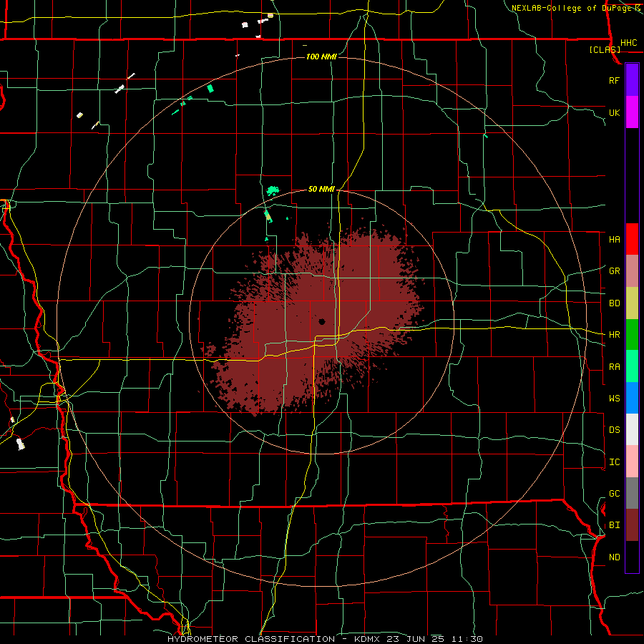Viewport: 644px width, 644px height.
Task: Click the HA red legend swatch
Action: pos(632,239)
